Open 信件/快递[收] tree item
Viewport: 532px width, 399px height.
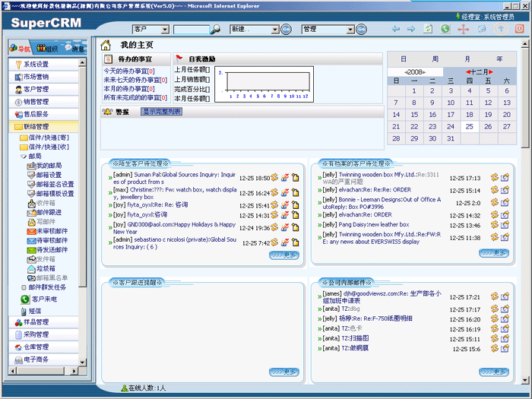[44, 147]
